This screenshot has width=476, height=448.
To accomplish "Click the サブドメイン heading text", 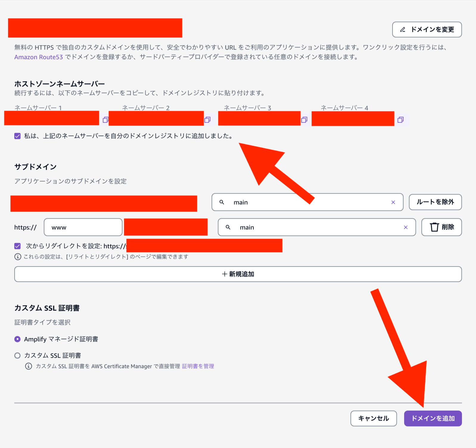I will pos(35,167).
